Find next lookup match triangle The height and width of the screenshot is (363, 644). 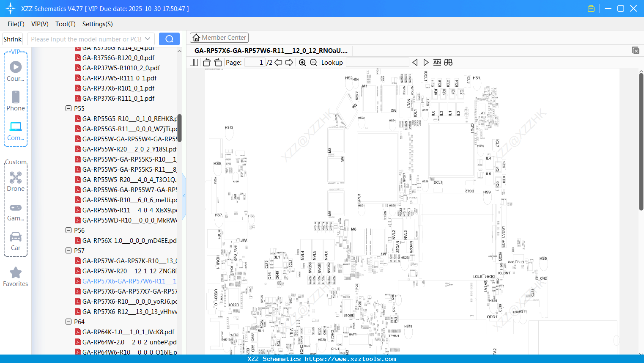coord(426,62)
